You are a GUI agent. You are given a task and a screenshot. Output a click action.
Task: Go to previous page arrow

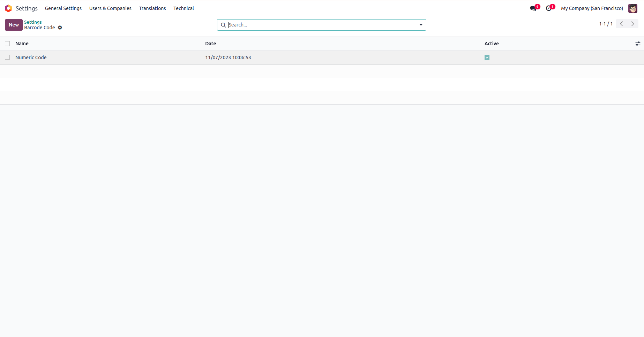[x=621, y=24]
